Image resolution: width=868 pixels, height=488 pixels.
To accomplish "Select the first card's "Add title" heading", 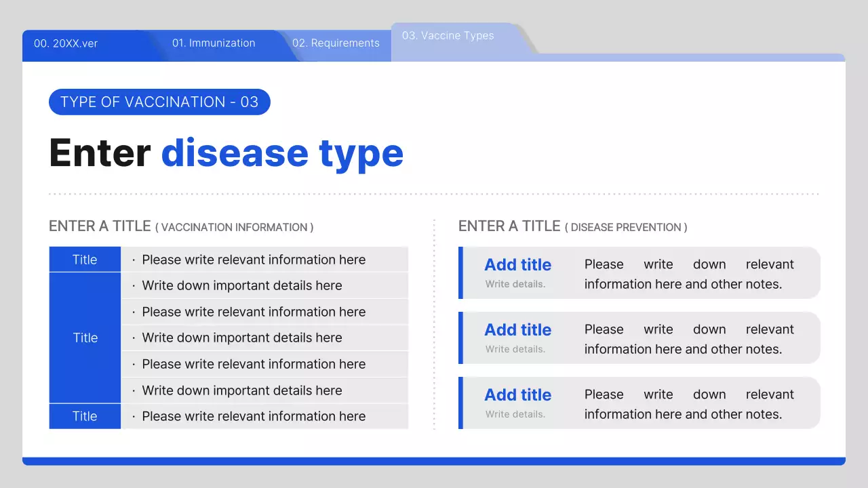I will [x=517, y=265].
